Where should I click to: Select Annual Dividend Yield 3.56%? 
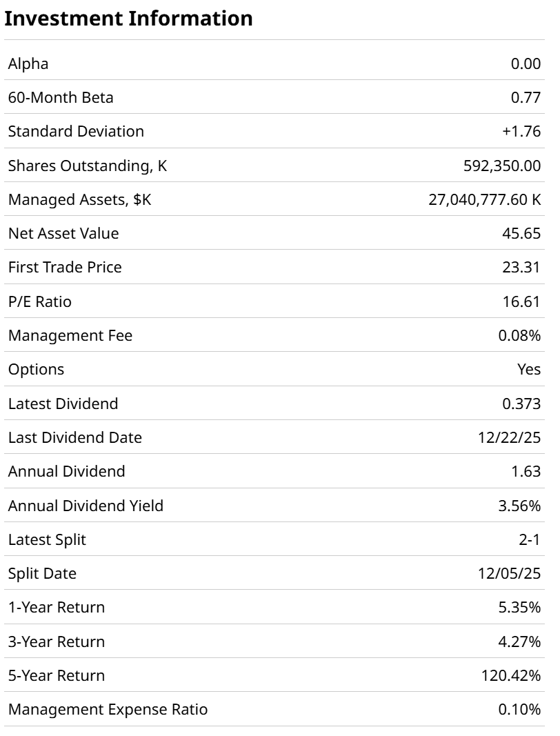519,506
